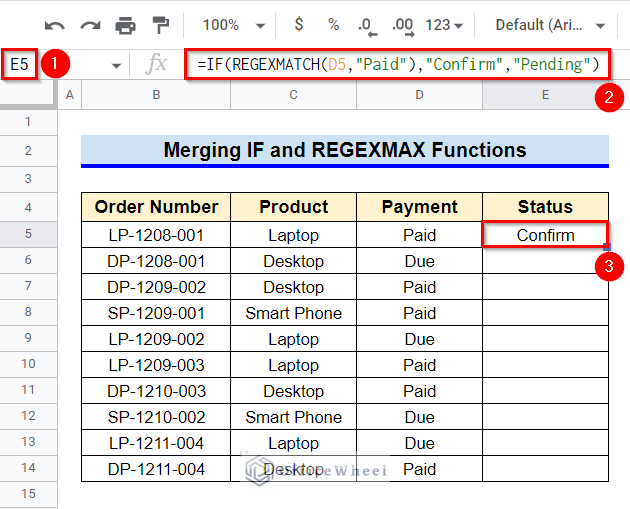
Task: Increase decimal places icon
Action: [x=403, y=27]
